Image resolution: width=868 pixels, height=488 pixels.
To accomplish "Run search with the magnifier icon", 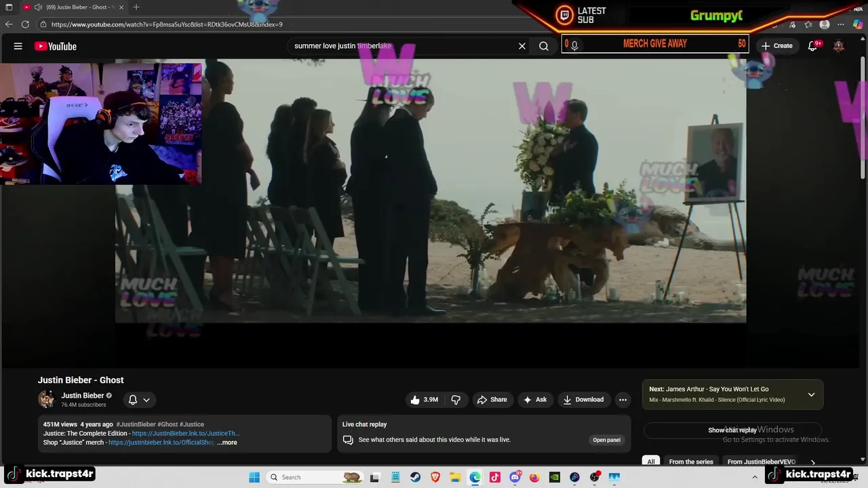I will click(544, 46).
